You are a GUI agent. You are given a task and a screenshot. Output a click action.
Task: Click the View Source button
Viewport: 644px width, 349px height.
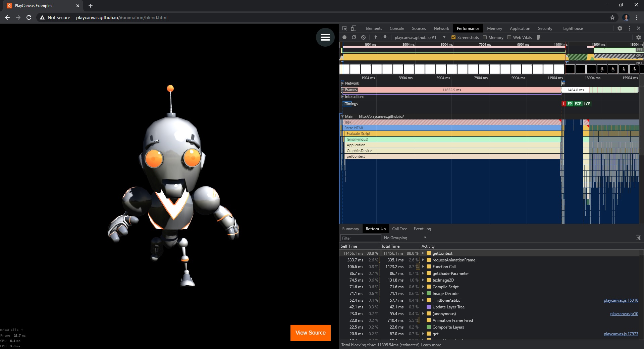point(310,333)
